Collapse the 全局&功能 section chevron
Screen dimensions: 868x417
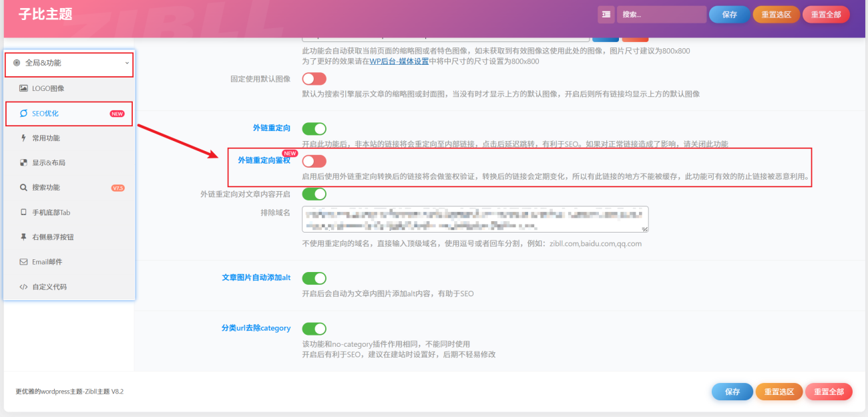[x=127, y=63]
